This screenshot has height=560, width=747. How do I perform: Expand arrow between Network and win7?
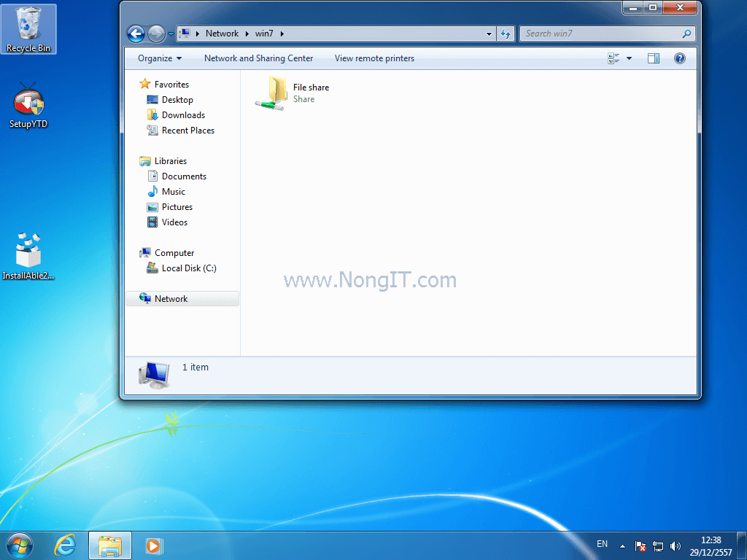(247, 34)
